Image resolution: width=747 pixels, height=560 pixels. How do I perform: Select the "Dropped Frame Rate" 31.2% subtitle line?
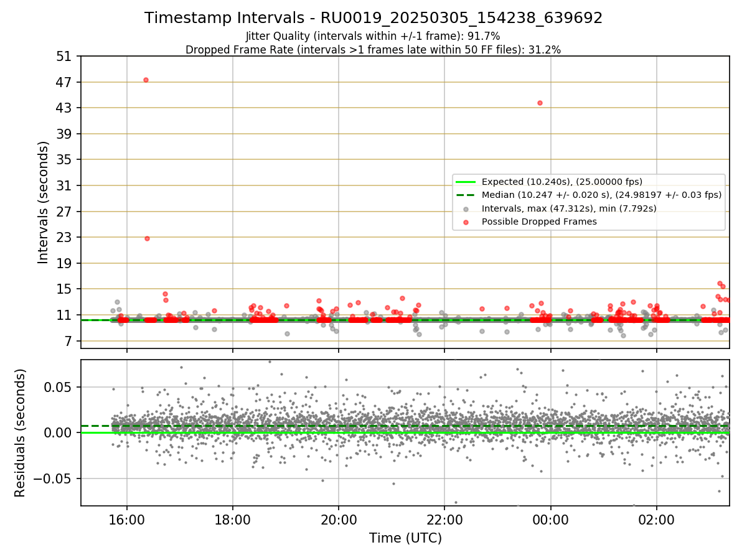coord(373,50)
